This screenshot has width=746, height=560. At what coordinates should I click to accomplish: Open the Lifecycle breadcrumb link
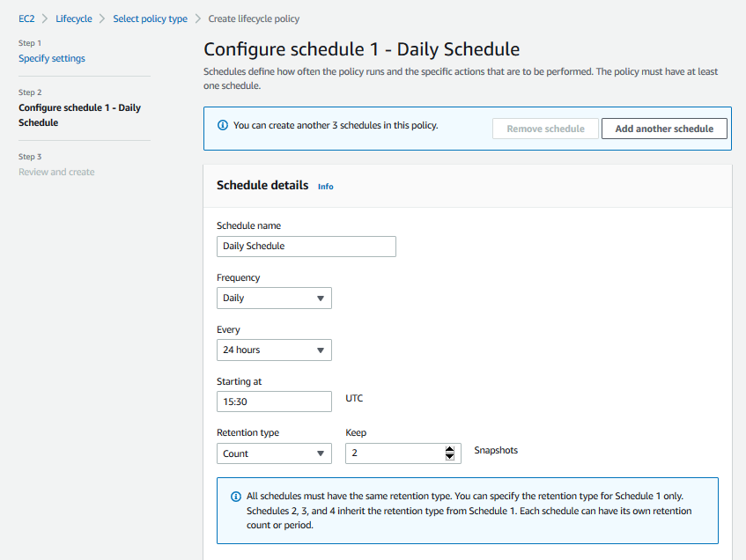[73, 18]
